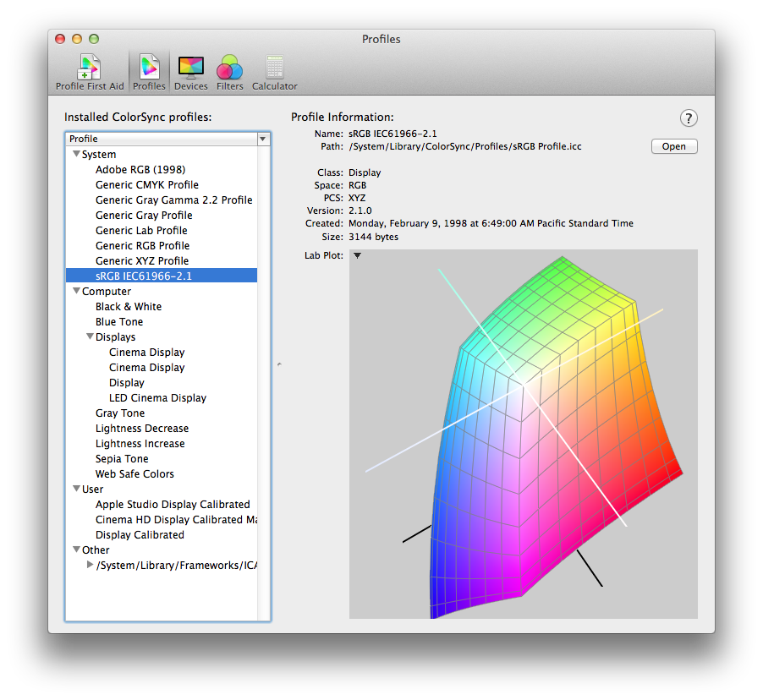This screenshot has height=700, width=763.
Task: Open the Profile column header dropdown
Action: point(263,139)
